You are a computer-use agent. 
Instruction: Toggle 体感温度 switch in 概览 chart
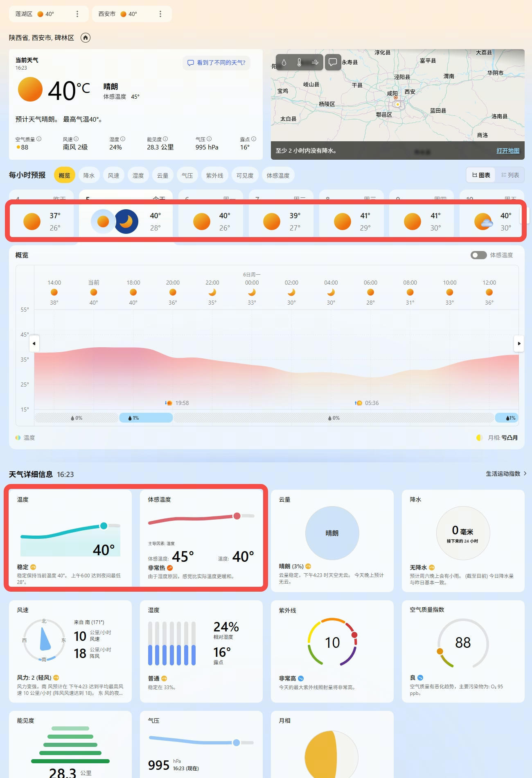point(478,255)
